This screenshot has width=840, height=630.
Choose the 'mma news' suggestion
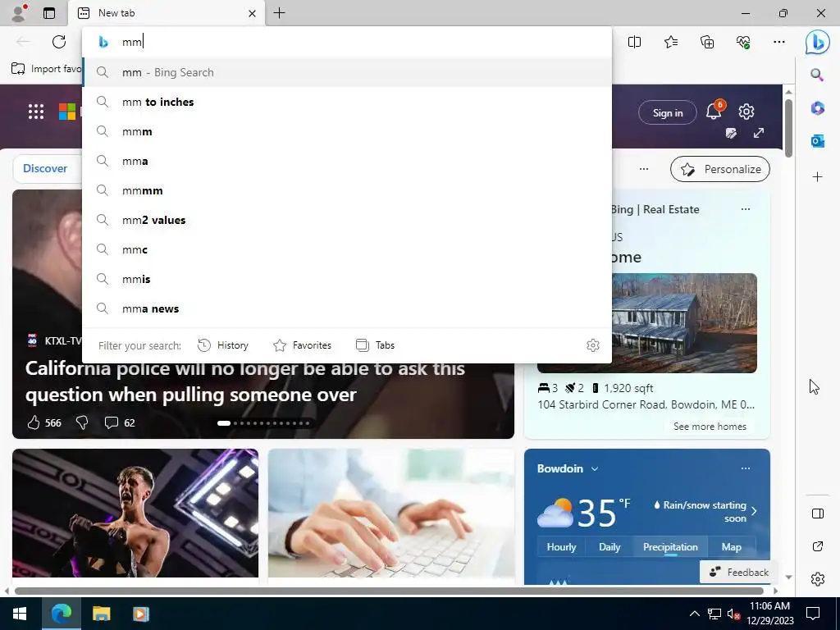click(x=347, y=308)
